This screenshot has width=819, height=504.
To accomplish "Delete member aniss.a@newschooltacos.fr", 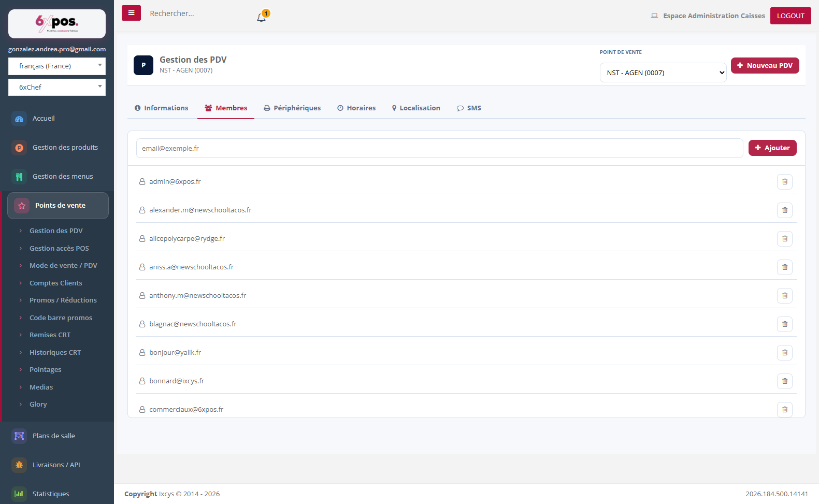I will [x=785, y=267].
